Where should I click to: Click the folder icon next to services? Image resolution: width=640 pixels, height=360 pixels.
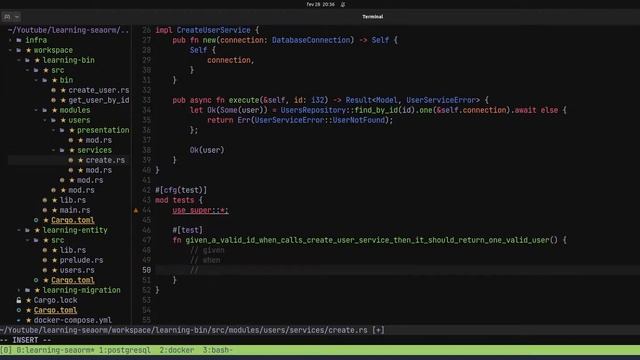click(x=62, y=150)
